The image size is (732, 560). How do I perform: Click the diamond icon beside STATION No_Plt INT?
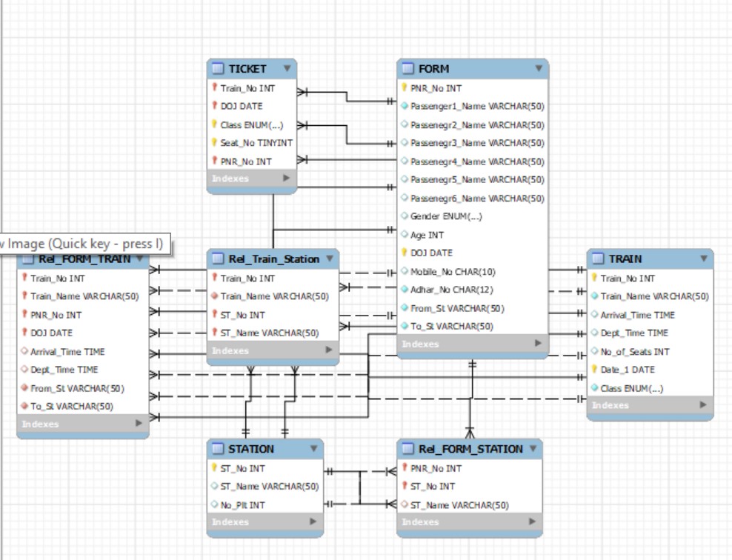tap(214, 504)
